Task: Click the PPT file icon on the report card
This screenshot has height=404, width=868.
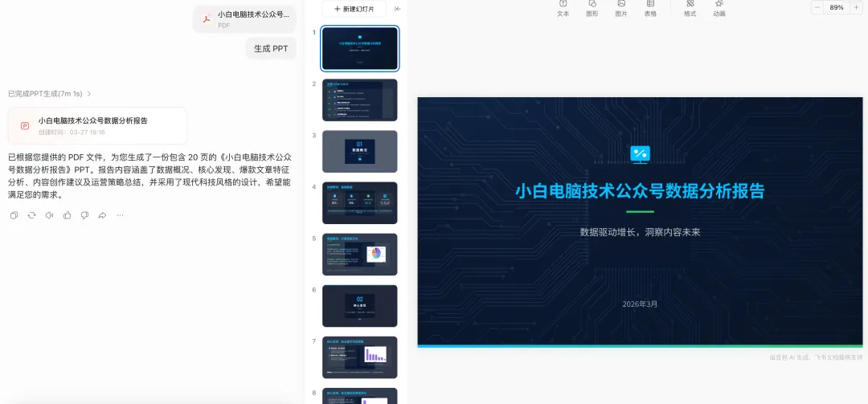Action: coord(25,125)
